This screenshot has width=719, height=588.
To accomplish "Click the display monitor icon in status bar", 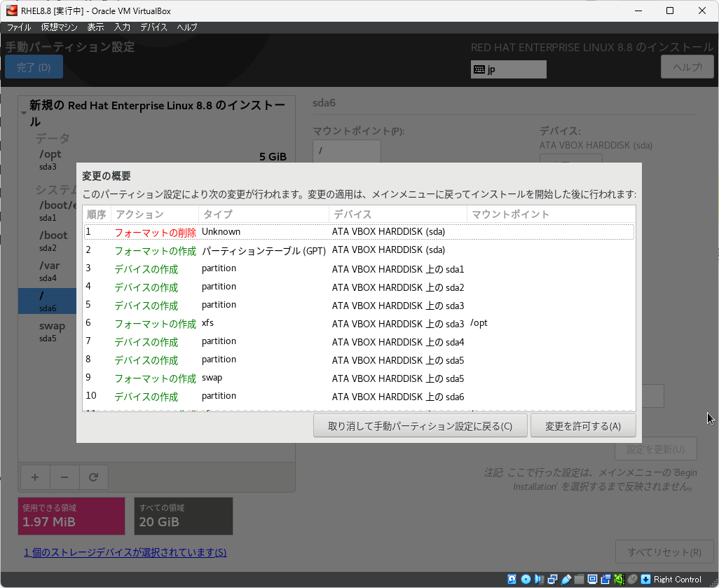I will 592,580.
